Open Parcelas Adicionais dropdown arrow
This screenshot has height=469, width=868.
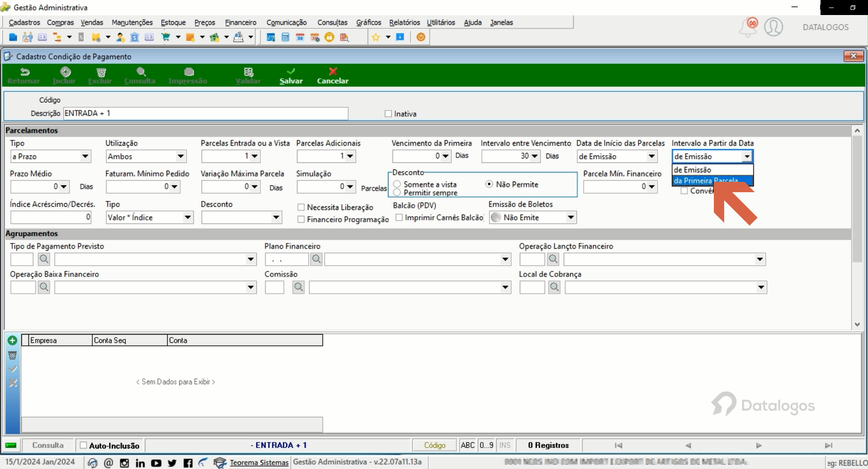pos(350,156)
